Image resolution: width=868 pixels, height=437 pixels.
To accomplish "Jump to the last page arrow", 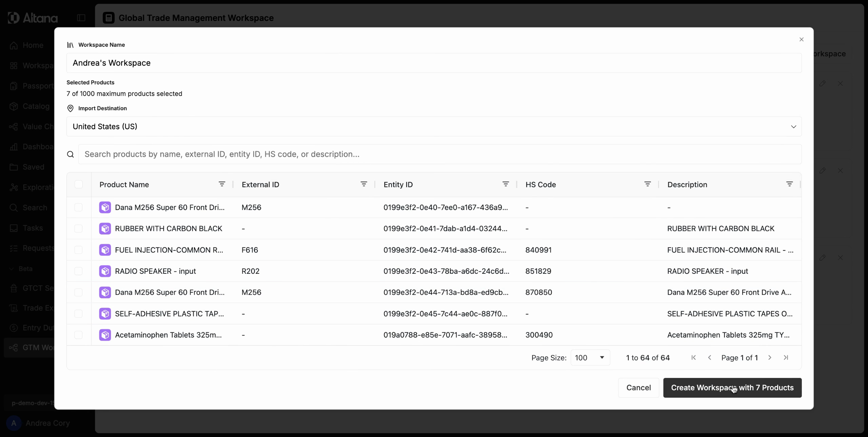I will tap(786, 358).
